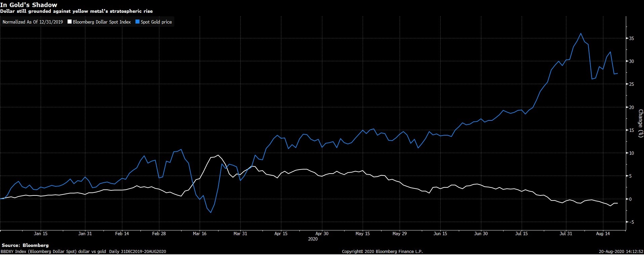Screen dimensions: 644x255
Task: Click the Copyright 2020 Bloomberg Finance L.P. notice
Action: pyautogui.click(x=382, y=252)
